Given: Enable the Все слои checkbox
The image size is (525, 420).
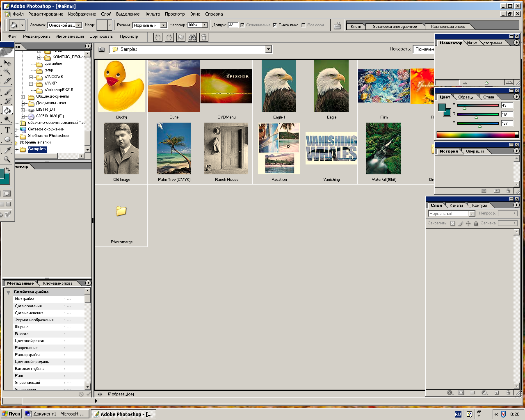Looking at the screenshot, I should tap(304, 25).
